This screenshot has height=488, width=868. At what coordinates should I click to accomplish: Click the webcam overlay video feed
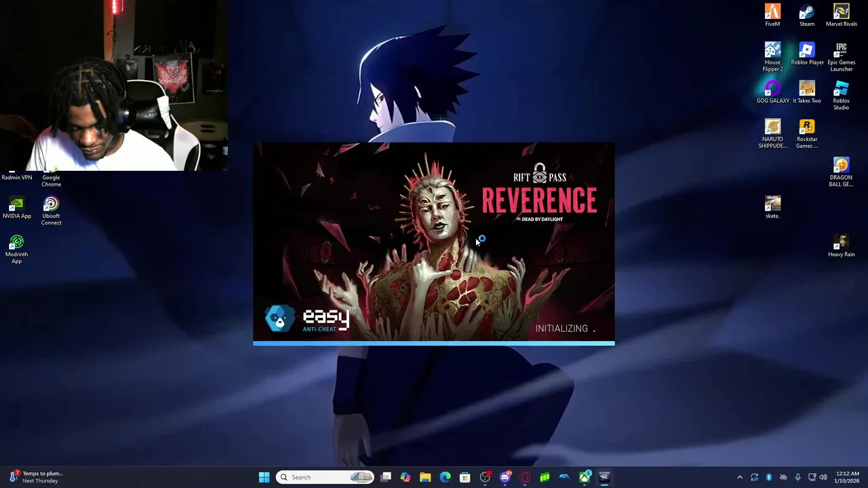(114, 85)
